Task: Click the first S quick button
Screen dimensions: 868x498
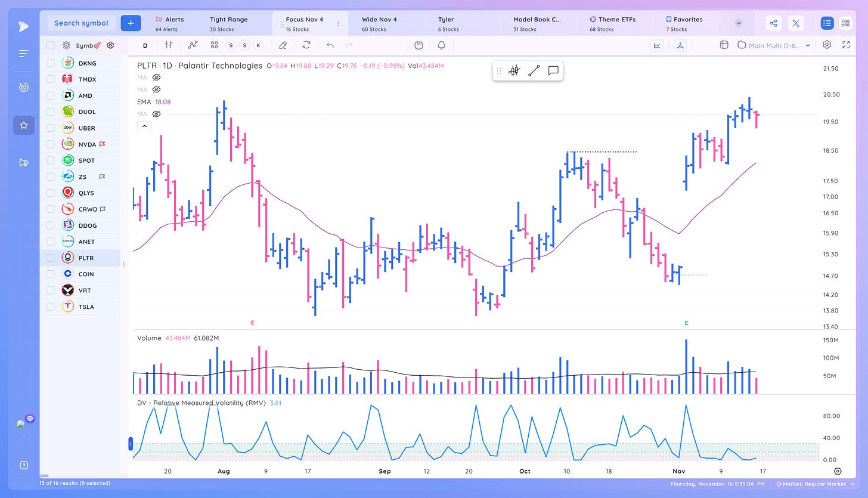Action: point(231,45)
